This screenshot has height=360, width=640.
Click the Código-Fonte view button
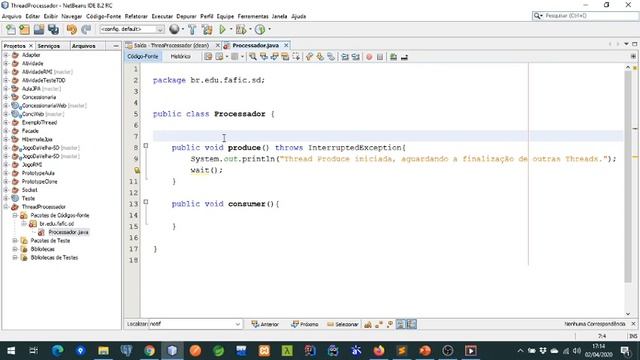pos(142,57)
